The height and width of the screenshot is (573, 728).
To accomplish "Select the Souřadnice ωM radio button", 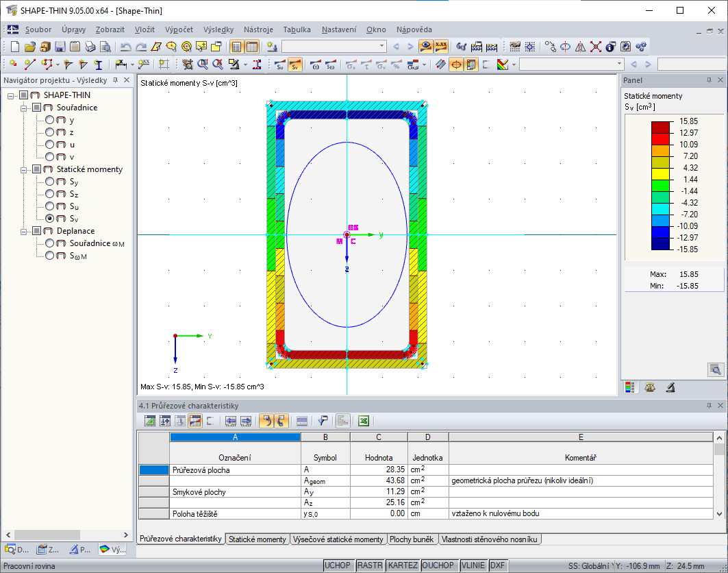I will pyautogui.click(x=49, y=243).
